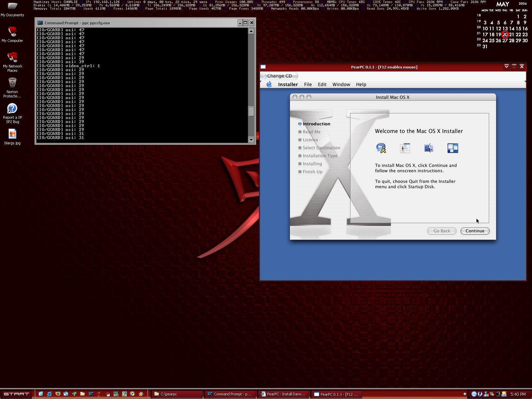Image resolution: width=532 pixels, height=399 pixels.
Task: Click the Mac installer window close dot
Action: coord(295,97)
